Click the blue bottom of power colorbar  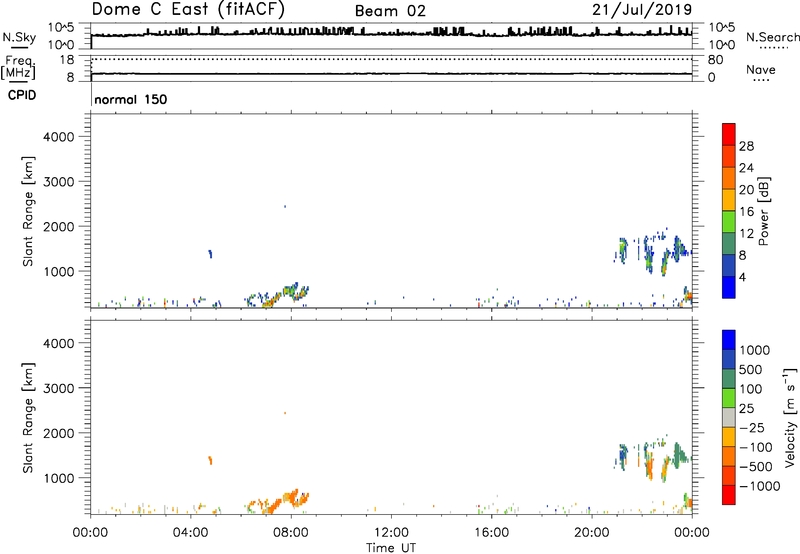[729, 287]
